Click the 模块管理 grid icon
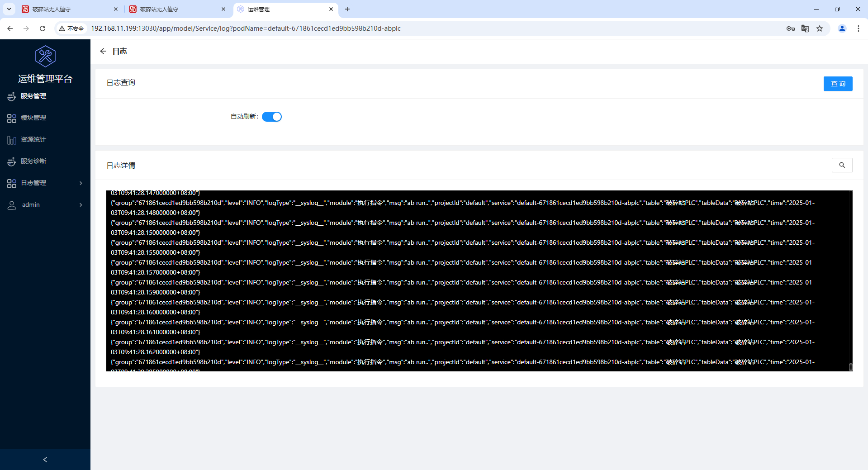 tap(12, 118)
